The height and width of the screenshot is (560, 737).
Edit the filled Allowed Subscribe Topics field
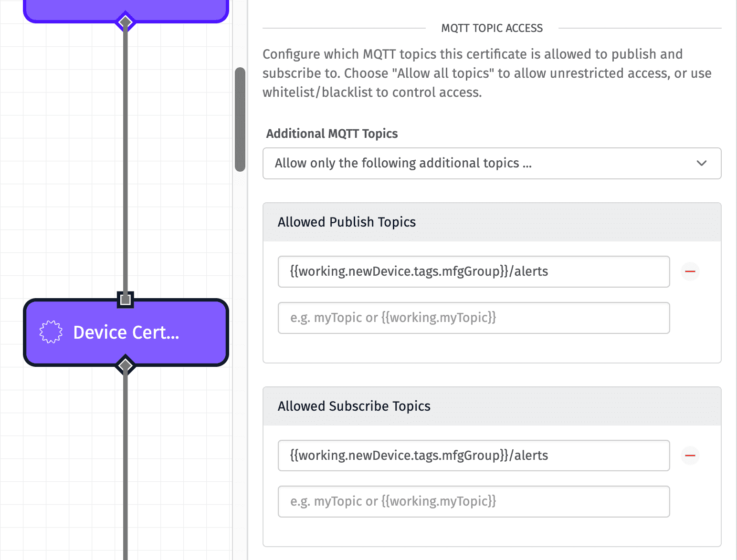pos(474,456)
